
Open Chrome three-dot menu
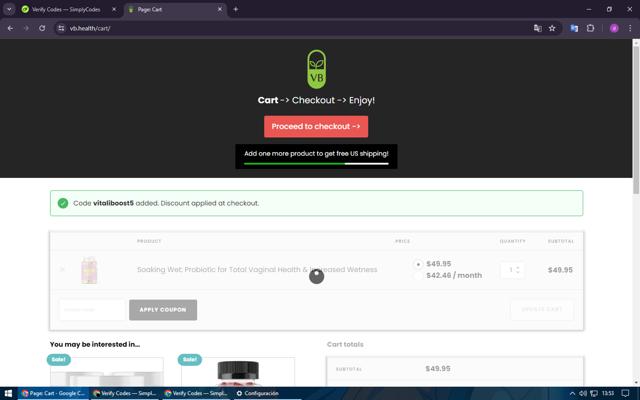pos(630,28)
